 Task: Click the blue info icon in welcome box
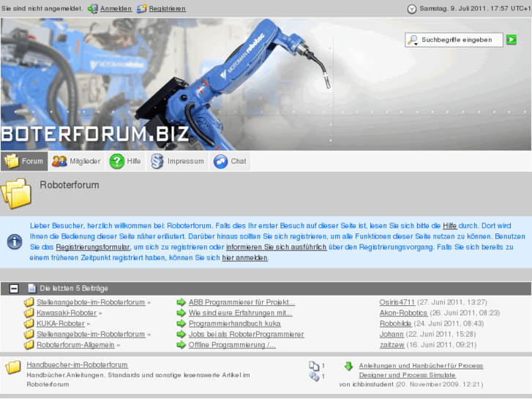[x=15, y=242]
